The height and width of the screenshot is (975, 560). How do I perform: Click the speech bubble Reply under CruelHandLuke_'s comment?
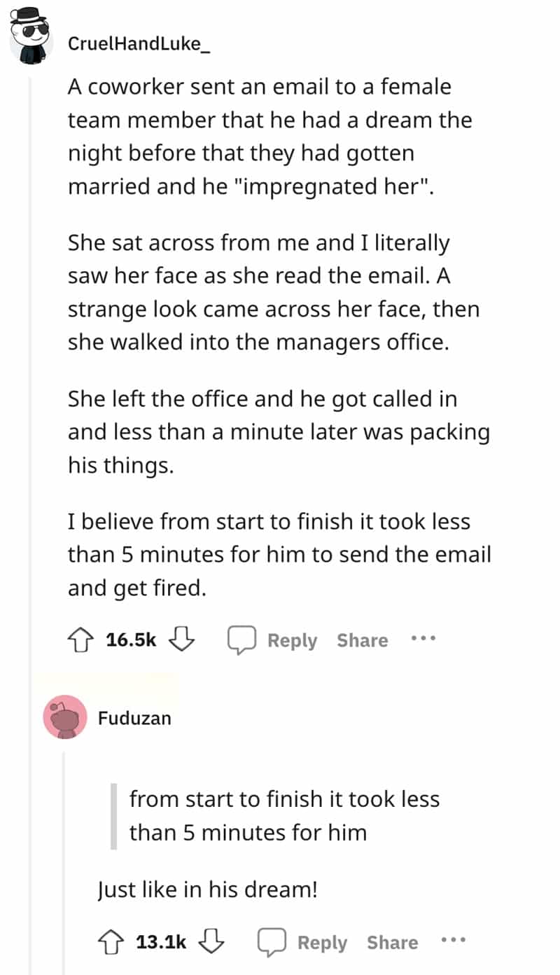point(273,640)
